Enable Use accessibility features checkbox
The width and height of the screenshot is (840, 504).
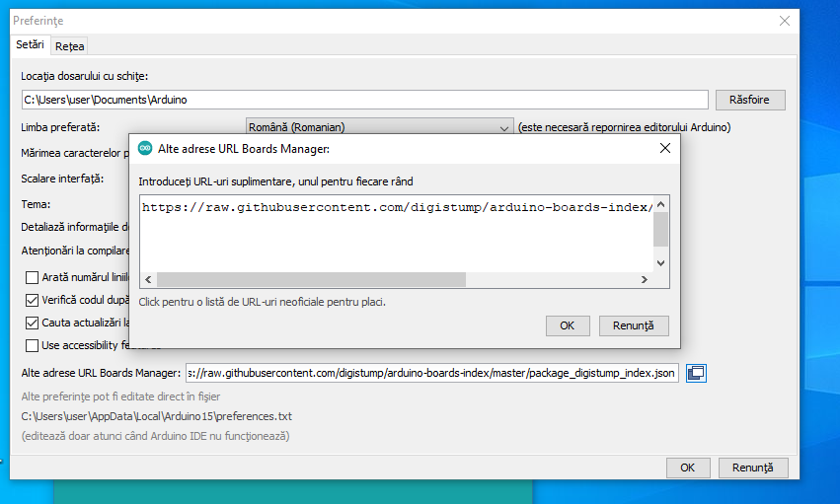tap(33, 345)
